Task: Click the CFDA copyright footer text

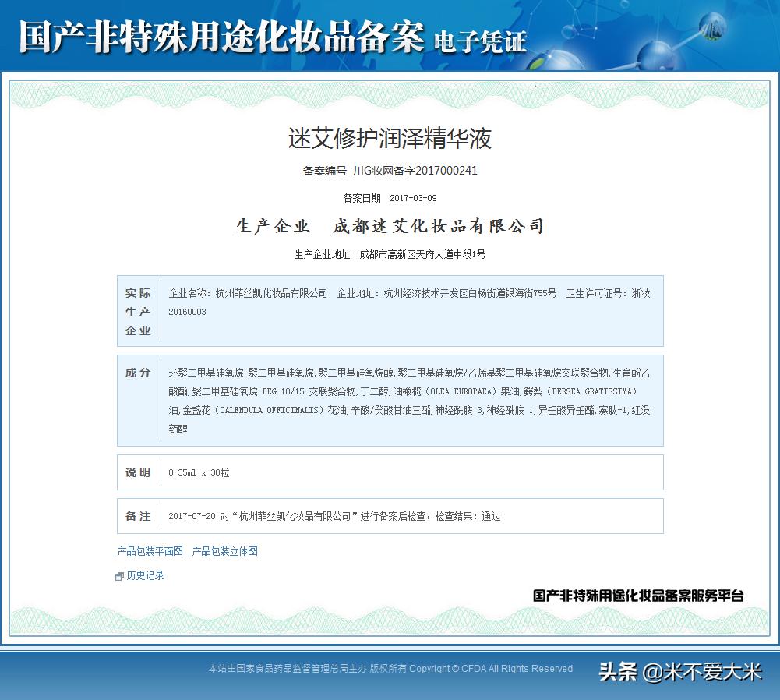Action: 390,668
